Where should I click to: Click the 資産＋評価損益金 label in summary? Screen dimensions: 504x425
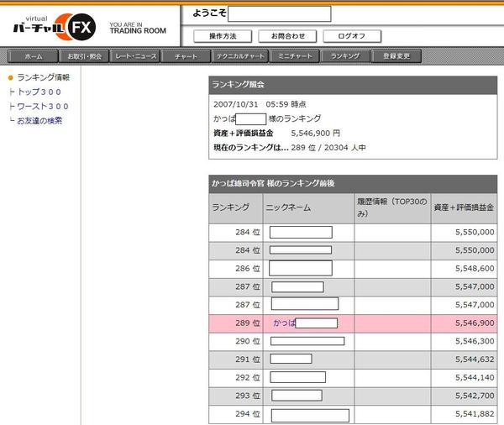[x=244, y=133]
